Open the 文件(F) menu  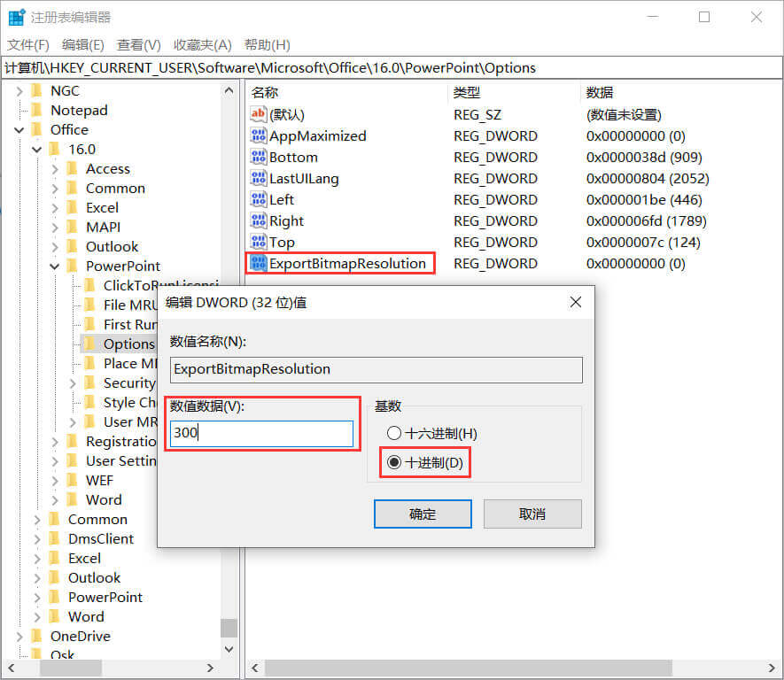click(28, 44)
